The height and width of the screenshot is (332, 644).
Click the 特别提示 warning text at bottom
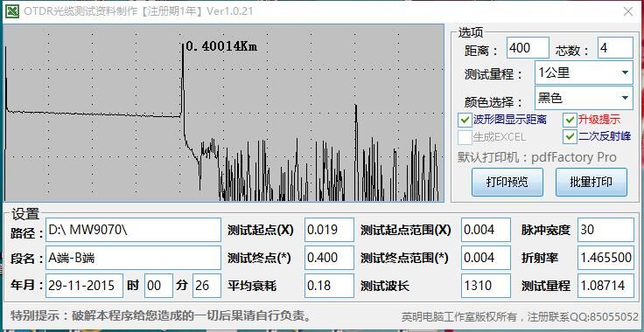coord(161,316)
